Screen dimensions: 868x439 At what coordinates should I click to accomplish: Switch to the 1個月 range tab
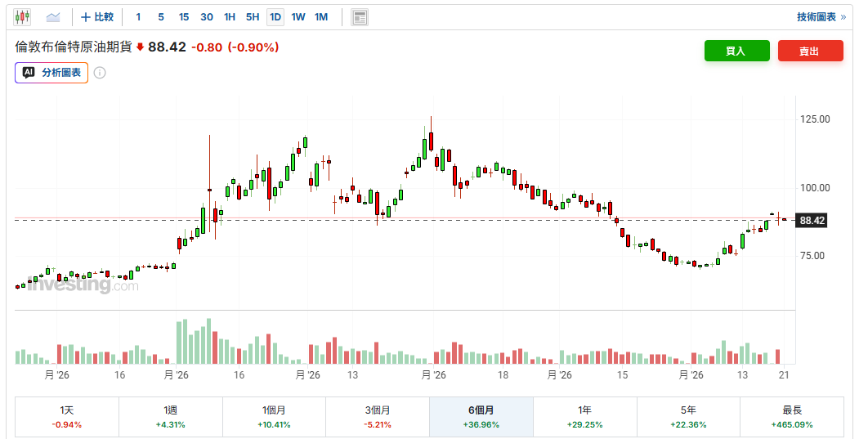tap(274, 417)
